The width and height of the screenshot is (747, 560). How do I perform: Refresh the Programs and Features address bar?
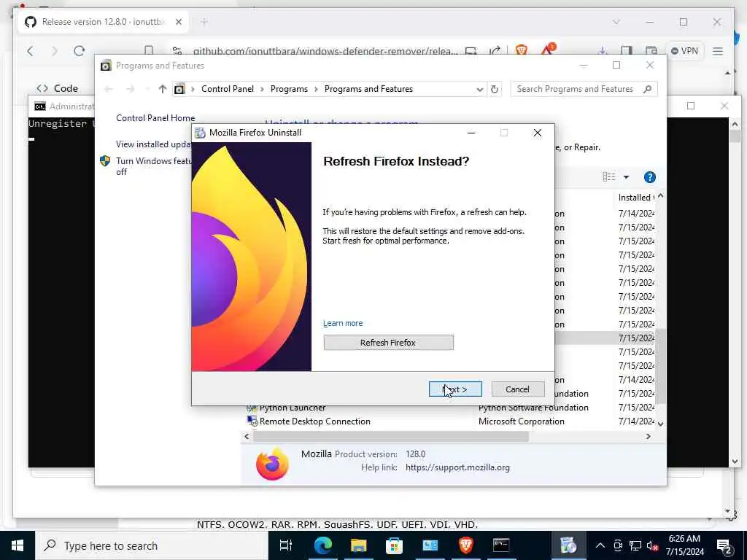(495, 89)
